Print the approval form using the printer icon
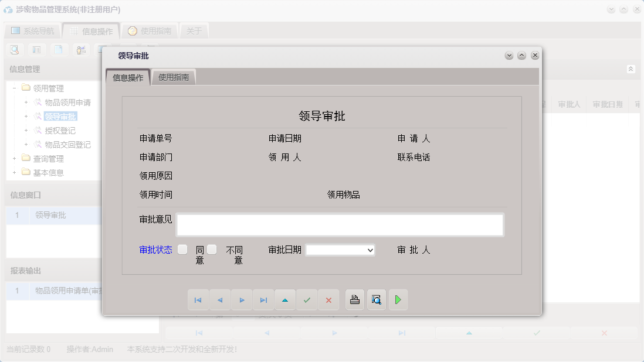Image resolution: width=644 pixels, height=362 pixels. (x=354, y=299)
